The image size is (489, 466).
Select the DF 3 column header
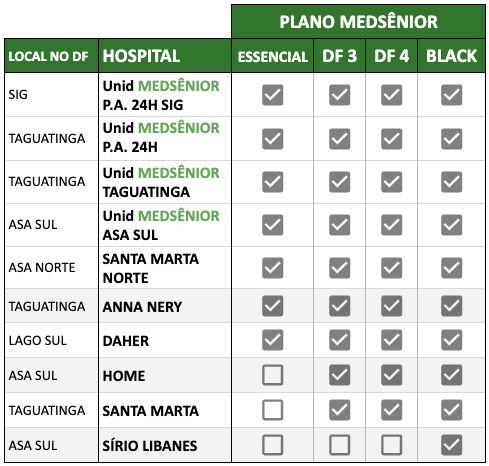coord(339,56)
